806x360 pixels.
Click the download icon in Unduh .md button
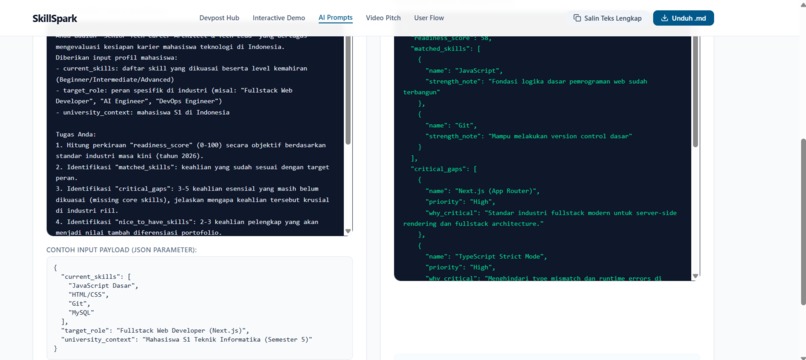[664, 18]
